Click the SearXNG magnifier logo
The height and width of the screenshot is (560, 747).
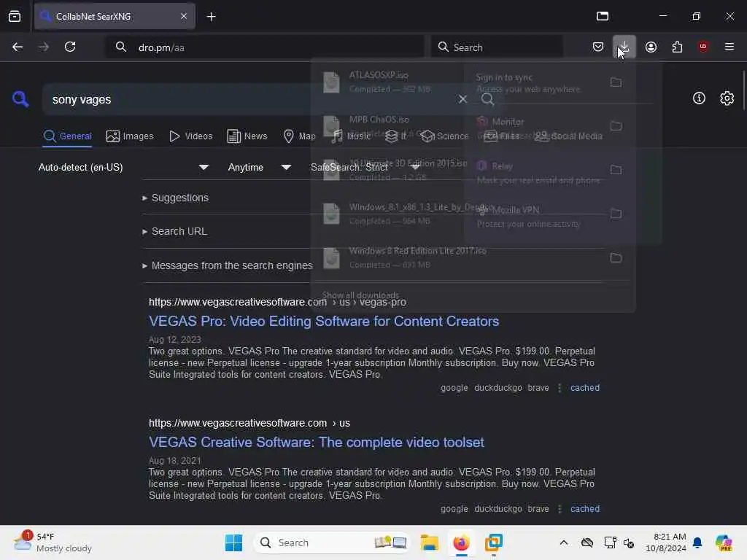pyautogui.click(x=20, y=99)
